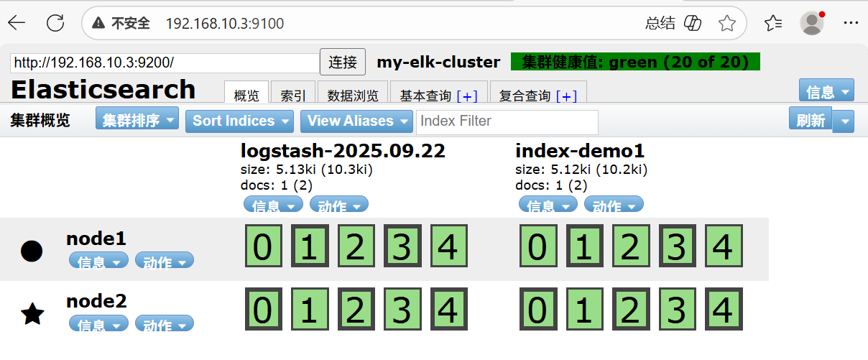Viewport: 868px width, 360px height.
Task: Open 动作 dropdown for logstash-2025.09.22 index
Action: 339,206
